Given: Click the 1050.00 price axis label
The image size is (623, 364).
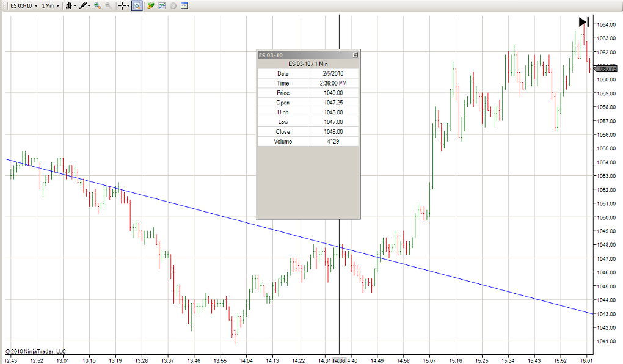Looking at the screenshot, I should 607,217.
